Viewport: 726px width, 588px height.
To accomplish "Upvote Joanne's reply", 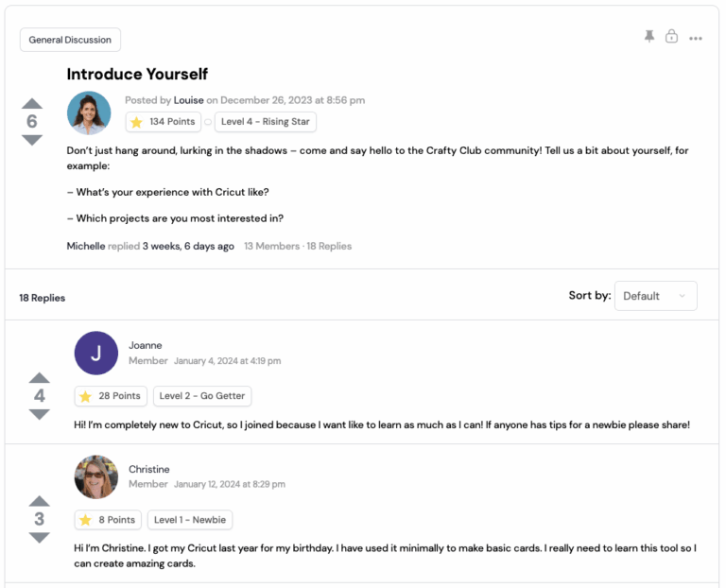I will (x=39, y=377).
